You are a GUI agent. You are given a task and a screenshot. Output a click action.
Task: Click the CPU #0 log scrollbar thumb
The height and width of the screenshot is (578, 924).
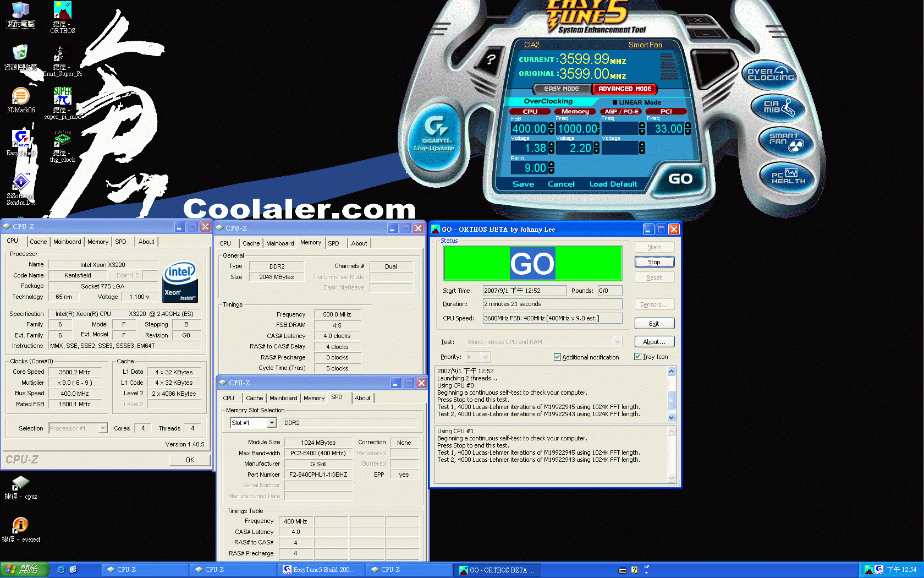tap(671, 400)
